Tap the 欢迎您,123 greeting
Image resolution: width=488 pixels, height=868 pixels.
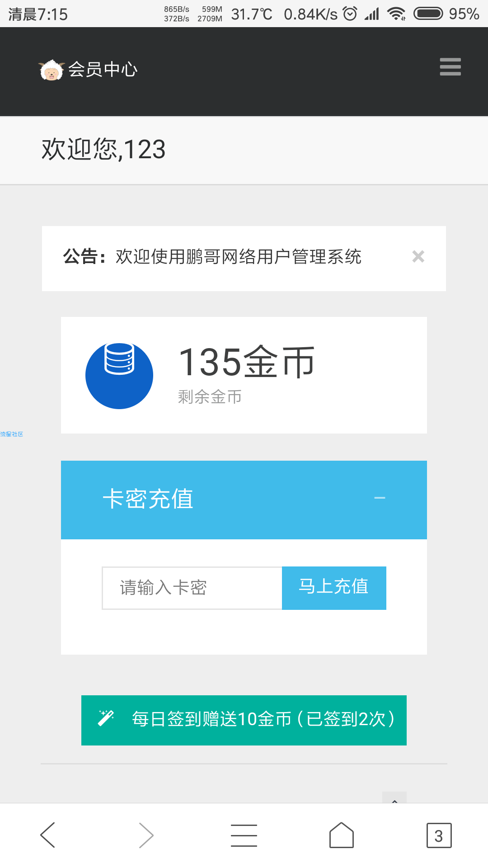[x=103, y=150]
